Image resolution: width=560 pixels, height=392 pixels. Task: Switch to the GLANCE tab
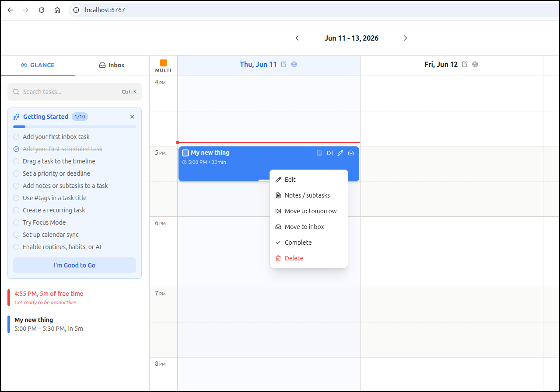click(x=38, y=65)
